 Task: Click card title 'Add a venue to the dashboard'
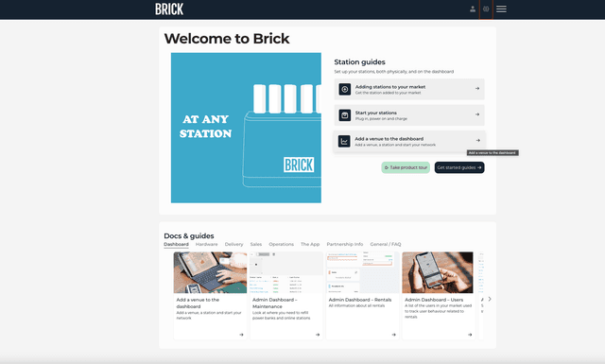click(198, 303)
